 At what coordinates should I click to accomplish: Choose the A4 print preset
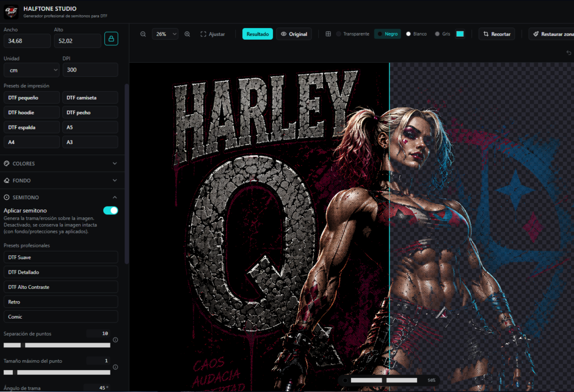[x=31, y=142]
